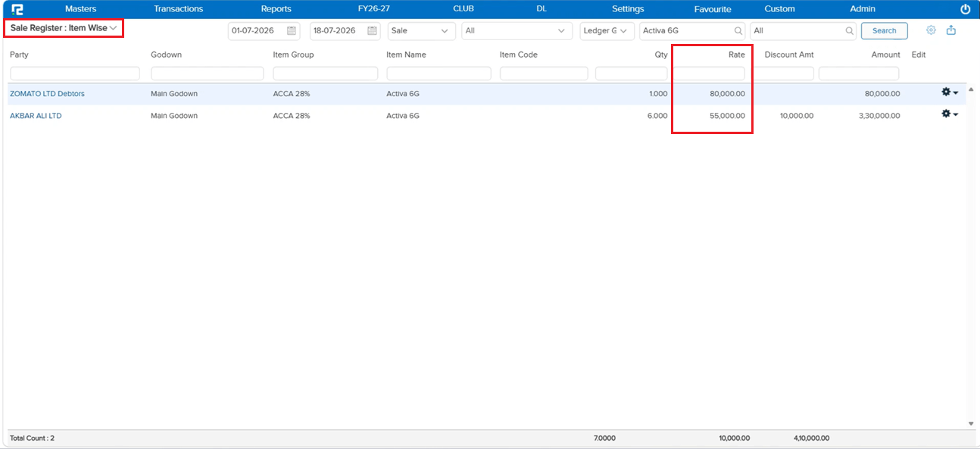This screenshot has width=980, height=449.
Task: Click the Godown column filter box
Action: (208, 73)
